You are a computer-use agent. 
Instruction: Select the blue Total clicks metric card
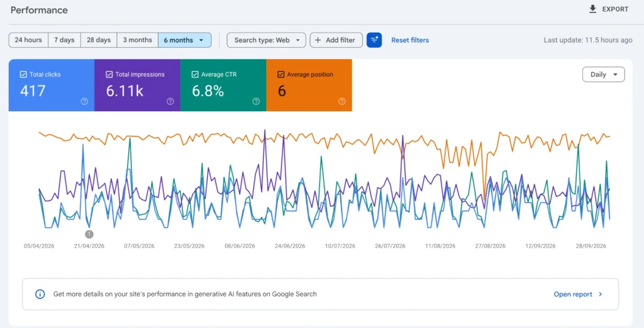[52, 85]
